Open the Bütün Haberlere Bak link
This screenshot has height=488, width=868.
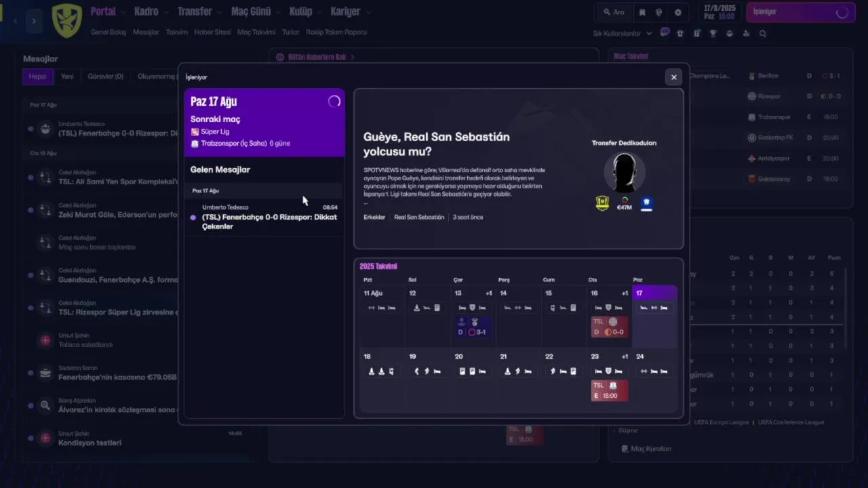click(x=317, y=57)
